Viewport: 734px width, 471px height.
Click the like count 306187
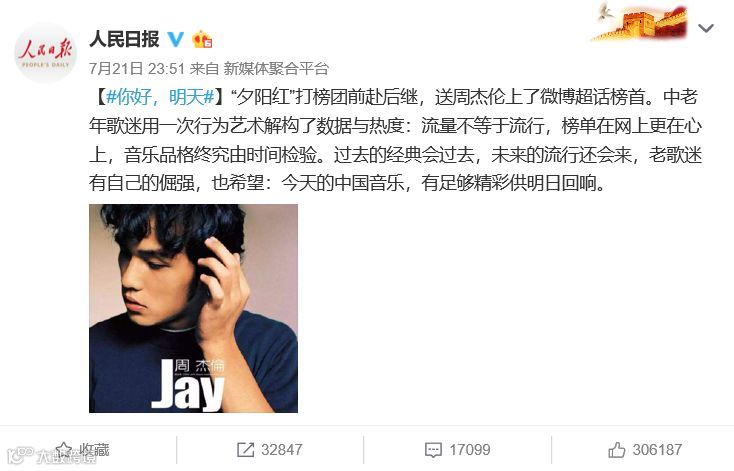coord(657,450)
